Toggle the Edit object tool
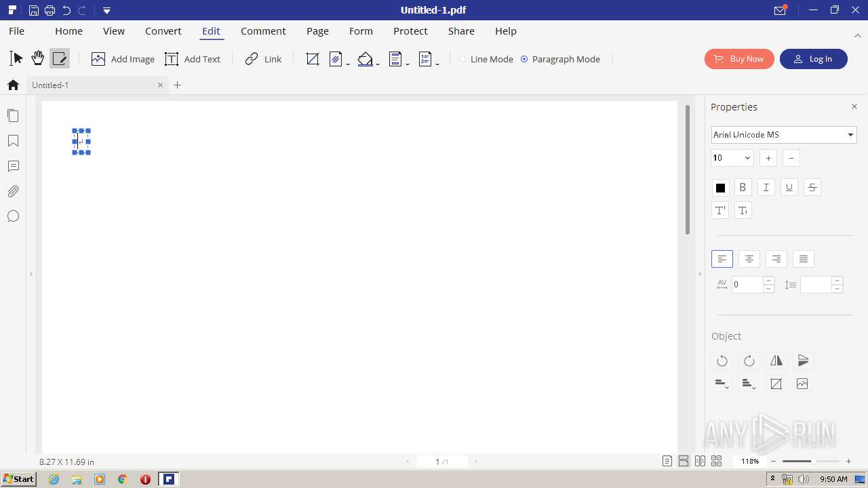The image size is (868, 488). 60,59
